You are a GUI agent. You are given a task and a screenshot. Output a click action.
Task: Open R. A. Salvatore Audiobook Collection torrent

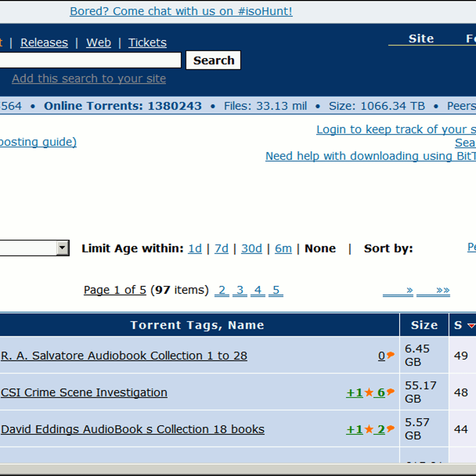point(124,356)
